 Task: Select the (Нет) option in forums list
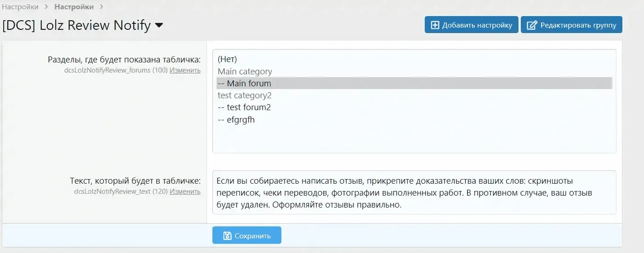[x=227, y=59]
